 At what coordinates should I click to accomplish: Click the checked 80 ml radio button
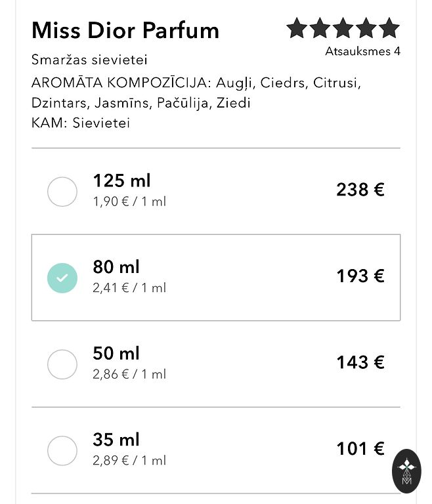click(x=62, y=278)
